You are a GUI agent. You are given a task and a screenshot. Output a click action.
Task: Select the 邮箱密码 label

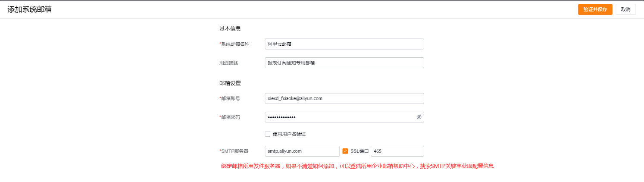(x=230, y=117)
